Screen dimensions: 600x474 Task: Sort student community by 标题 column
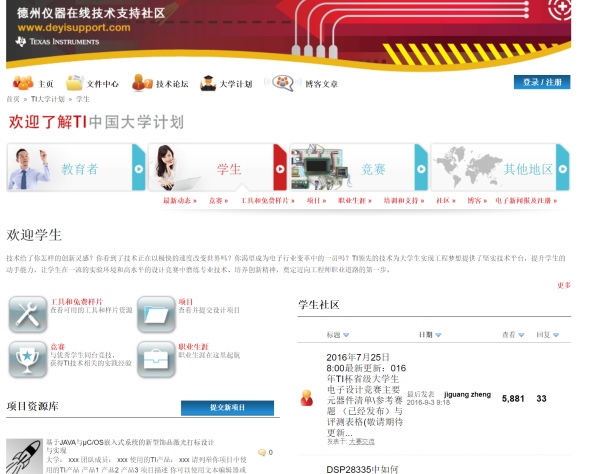pyautogui.click(x=338, y=334)
